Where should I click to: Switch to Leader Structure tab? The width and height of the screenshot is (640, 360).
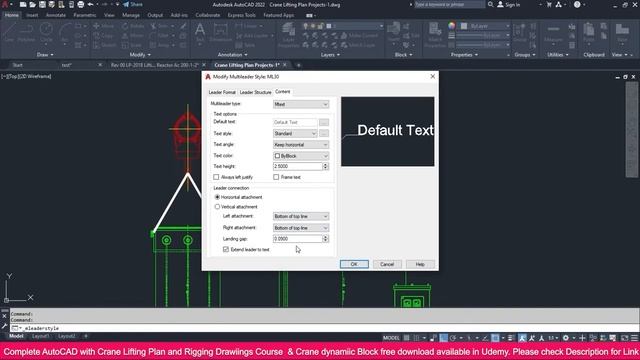tap(256, 92)
